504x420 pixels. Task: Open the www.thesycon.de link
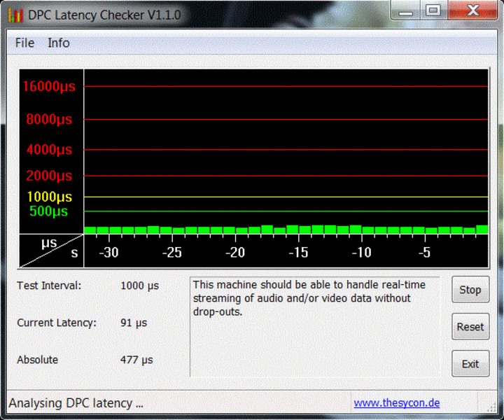[397, 402]
